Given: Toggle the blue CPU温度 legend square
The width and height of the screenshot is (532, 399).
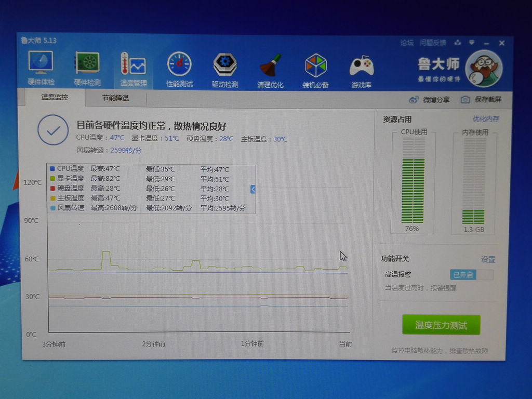Looking at the screenshot, I should pyautogui.click(x=51, y=169).
